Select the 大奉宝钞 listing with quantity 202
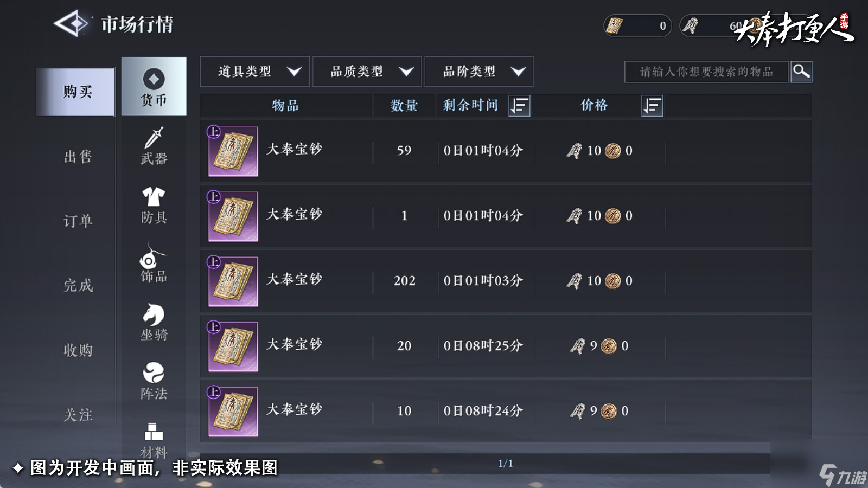The image size is (868, 488). (x=506, y=281)
